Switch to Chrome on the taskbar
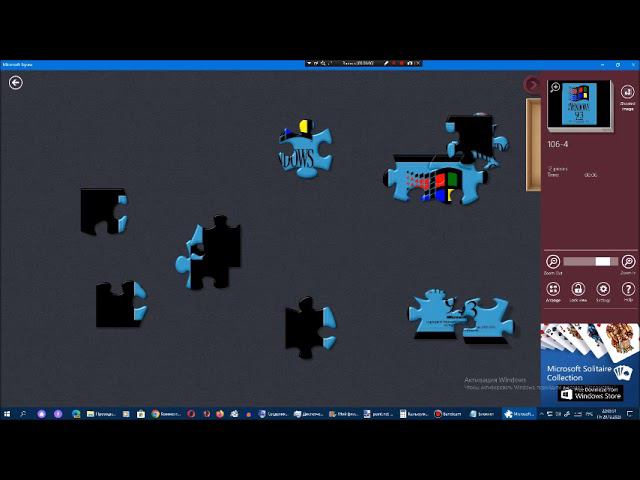Screen dimensions: 640x480 [x=166, y=414]
